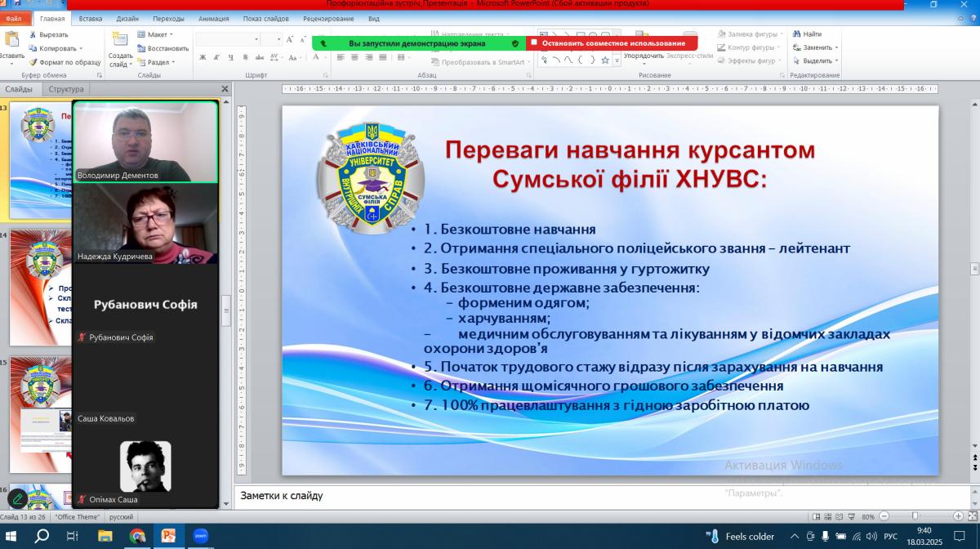Switch to the Structure (Структура) pane tab

[65, 89]
